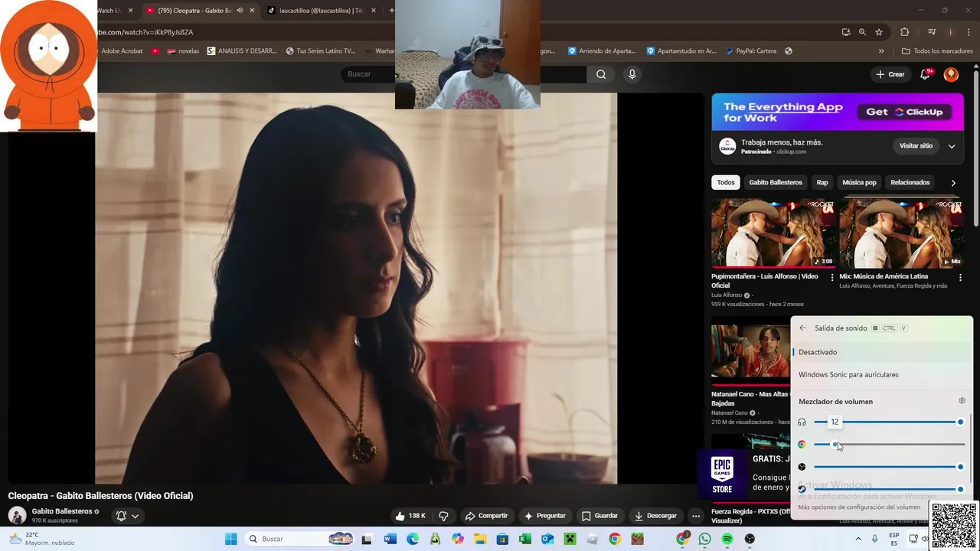
Task: Mute OBS app in the volume mixer
Action: tap(802, 467)
